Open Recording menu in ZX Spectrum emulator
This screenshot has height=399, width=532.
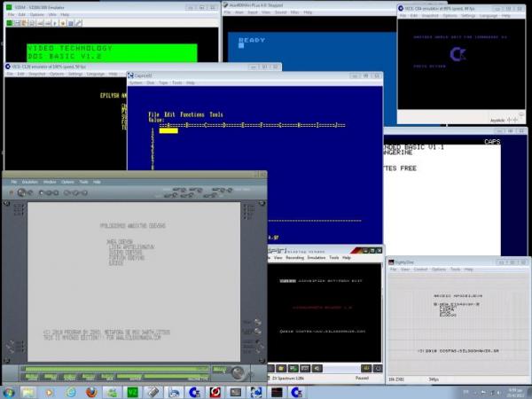coord(293,257)
